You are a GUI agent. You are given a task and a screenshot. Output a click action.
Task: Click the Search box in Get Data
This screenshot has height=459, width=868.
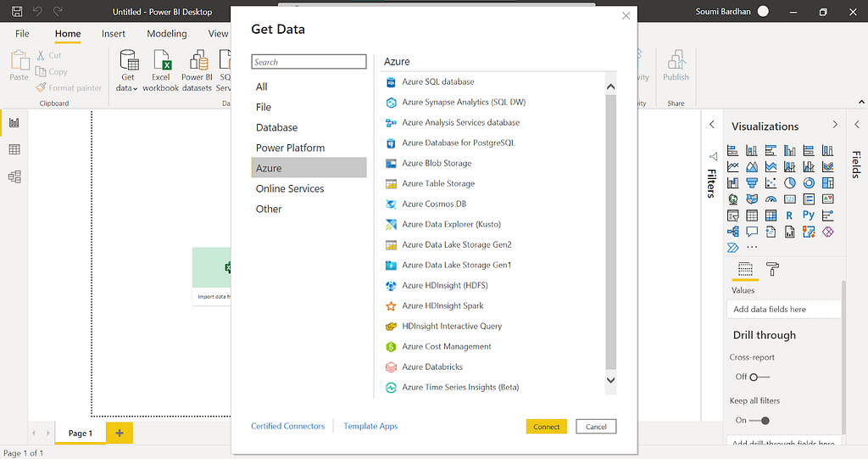click(x=309, y=62)
